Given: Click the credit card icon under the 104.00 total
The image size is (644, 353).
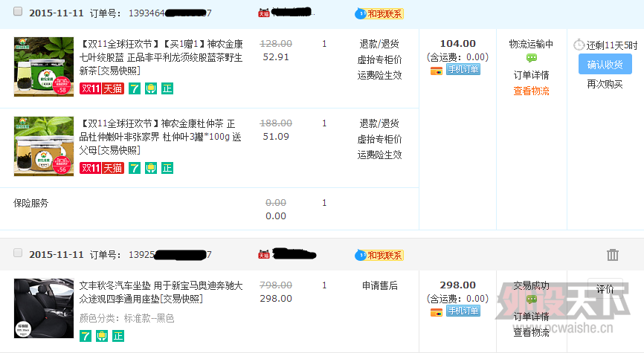Looking at the screenshot, I should coord(437,71).
